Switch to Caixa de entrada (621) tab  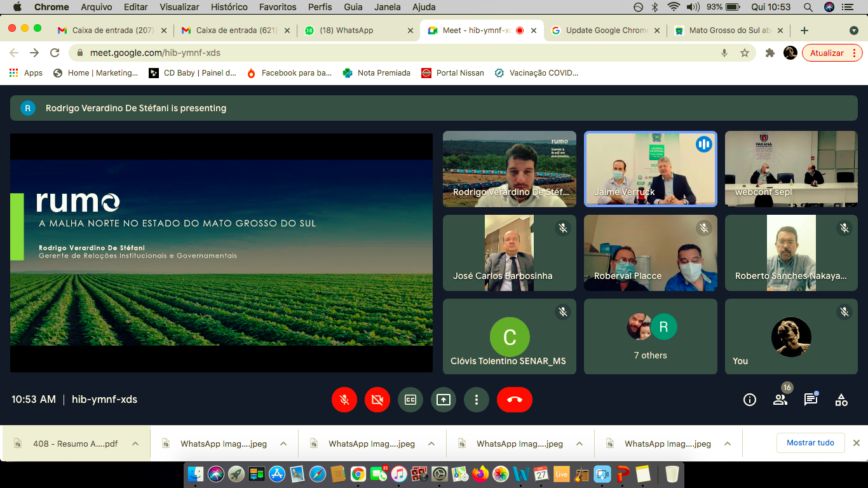pyautogui.click(x=236, y=30)
